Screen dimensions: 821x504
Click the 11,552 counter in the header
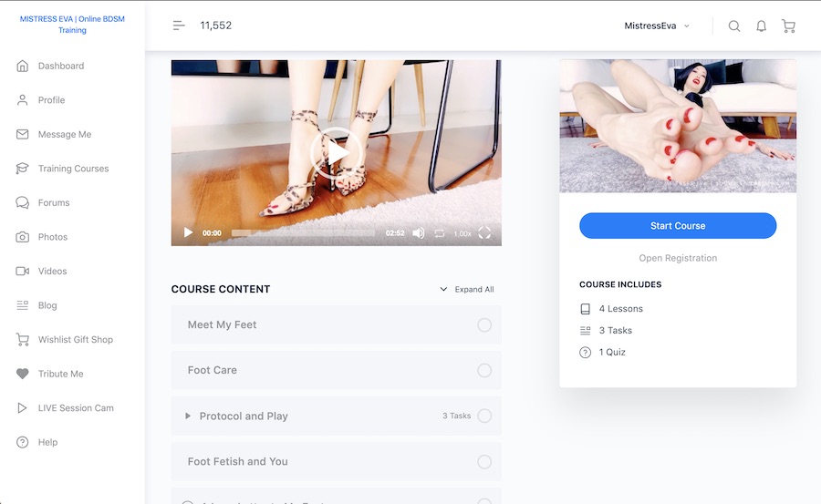click(x=215, y=26)
